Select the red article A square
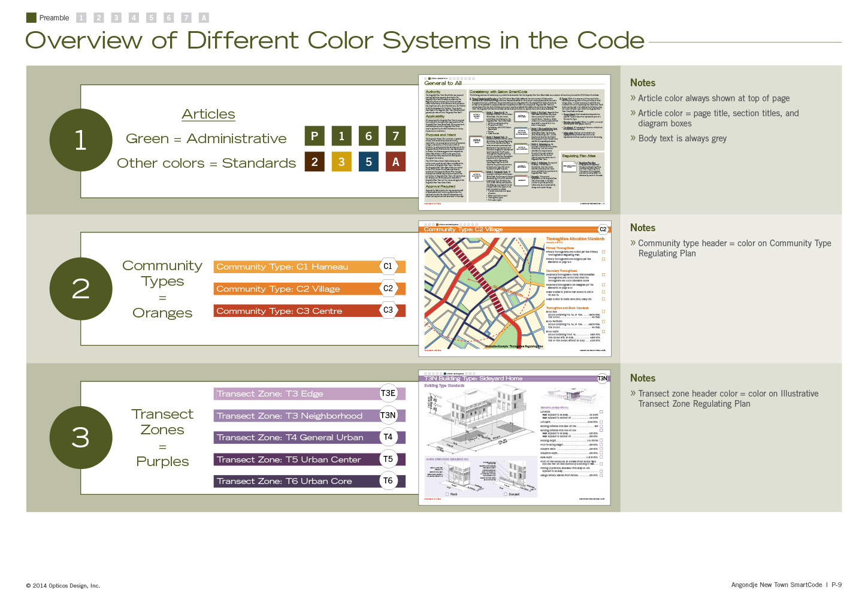Image resolution: width=868 pixels, height=614 pixels. coord(395,162)
